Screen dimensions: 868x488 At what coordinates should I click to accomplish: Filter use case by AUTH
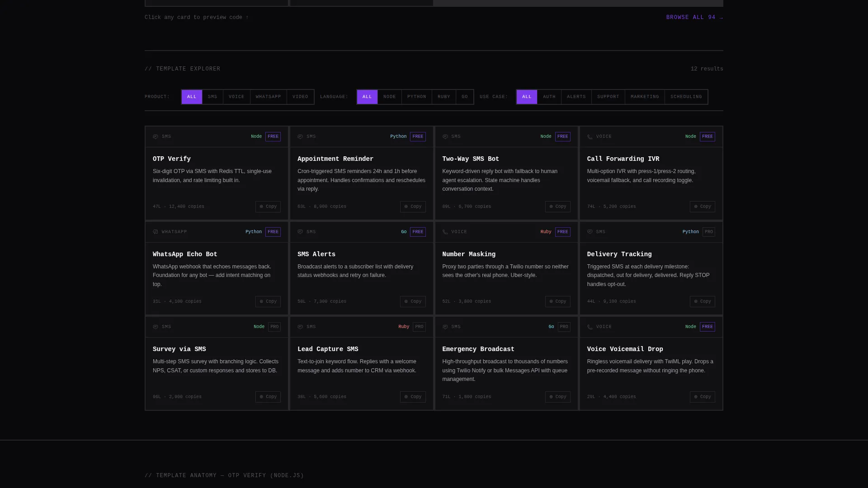[x=549, y=97]
